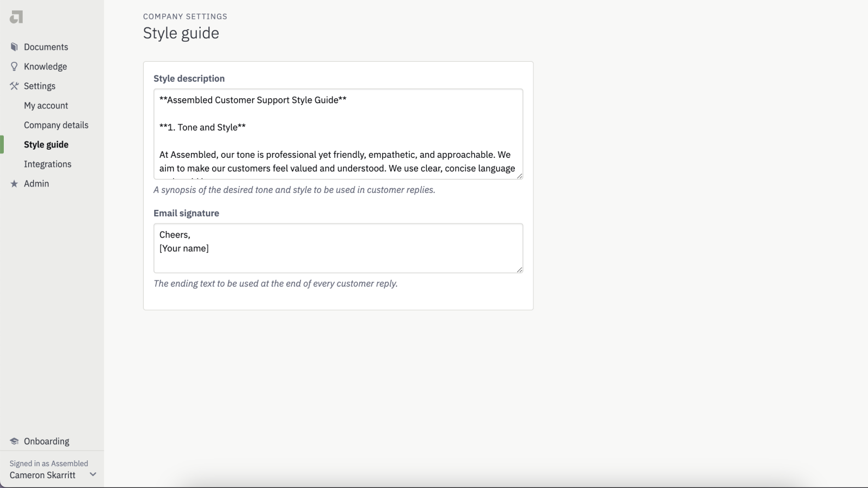Go to the Onboarding page
The image size is (868, 488).
click(46, 441)
